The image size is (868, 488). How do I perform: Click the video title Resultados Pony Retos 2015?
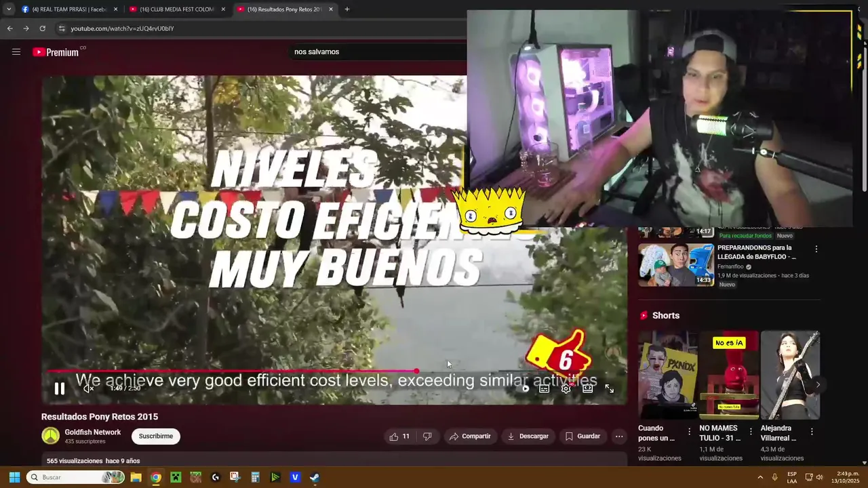point(100,417)
